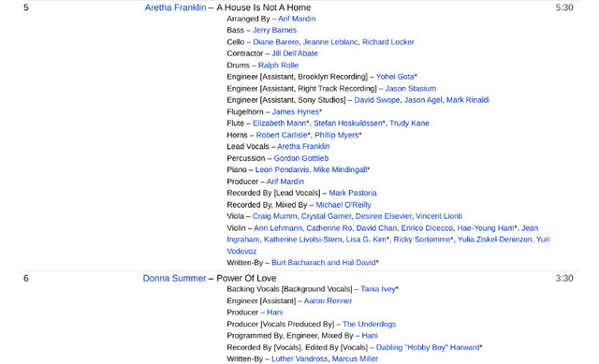Open Dabling "Hobby Boy" Harward link

pos(428,348)
